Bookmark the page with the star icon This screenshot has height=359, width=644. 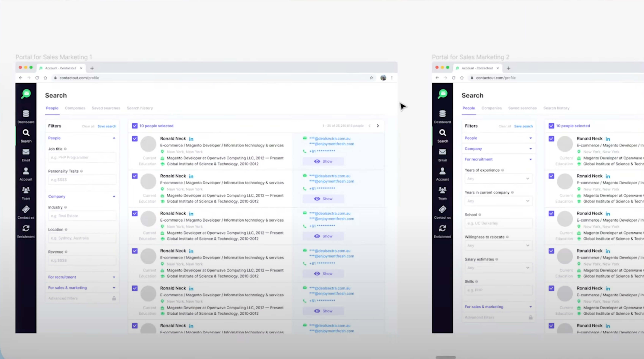pos(371,78)
